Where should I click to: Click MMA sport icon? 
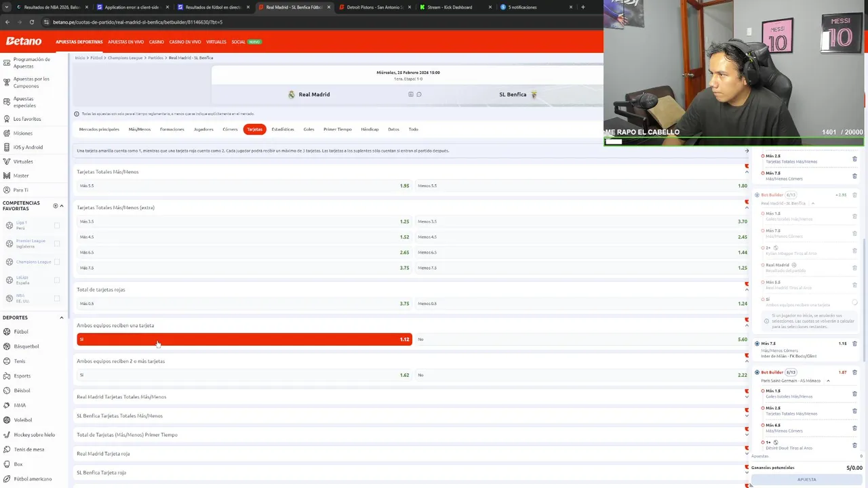click(6, 405)
